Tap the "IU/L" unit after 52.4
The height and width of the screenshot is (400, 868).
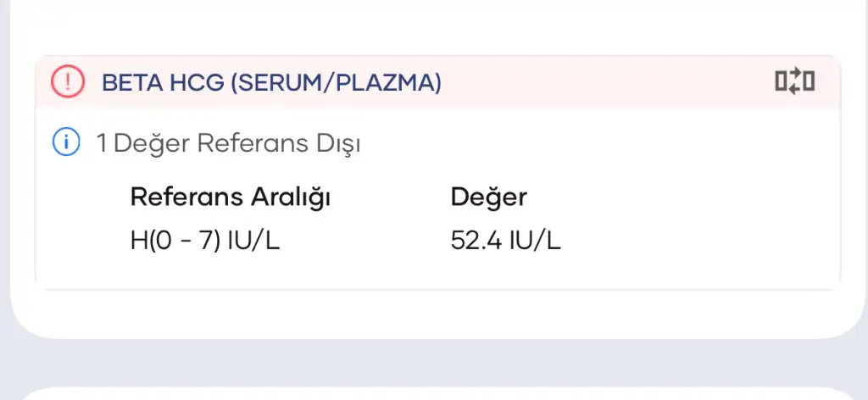536,241
